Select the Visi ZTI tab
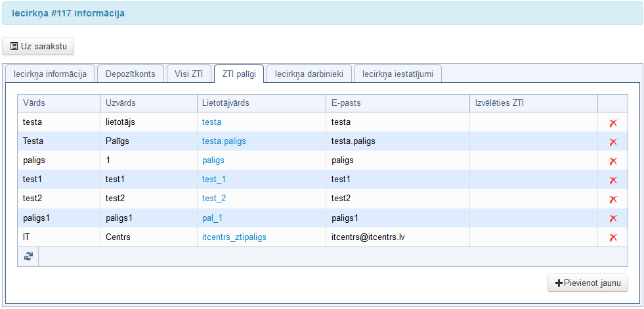This screenshot has width=644, height=309. coord(188,74)
